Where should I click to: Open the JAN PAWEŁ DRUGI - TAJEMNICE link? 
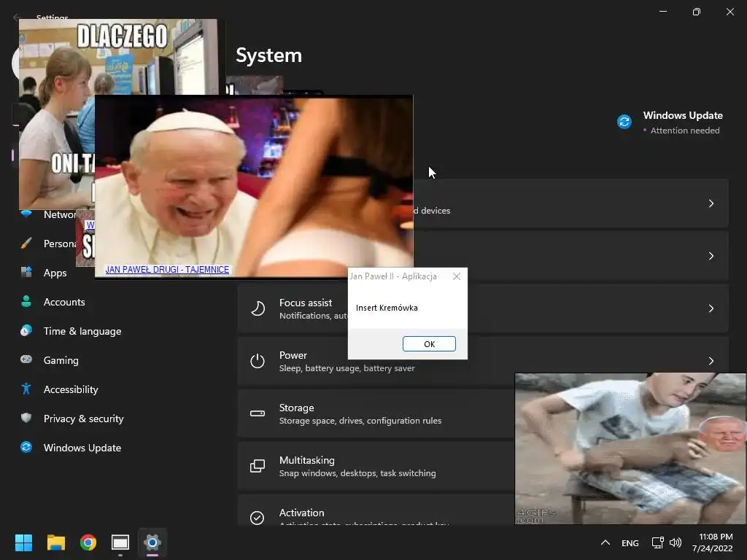pyautogui.click(x=167, y=270)
